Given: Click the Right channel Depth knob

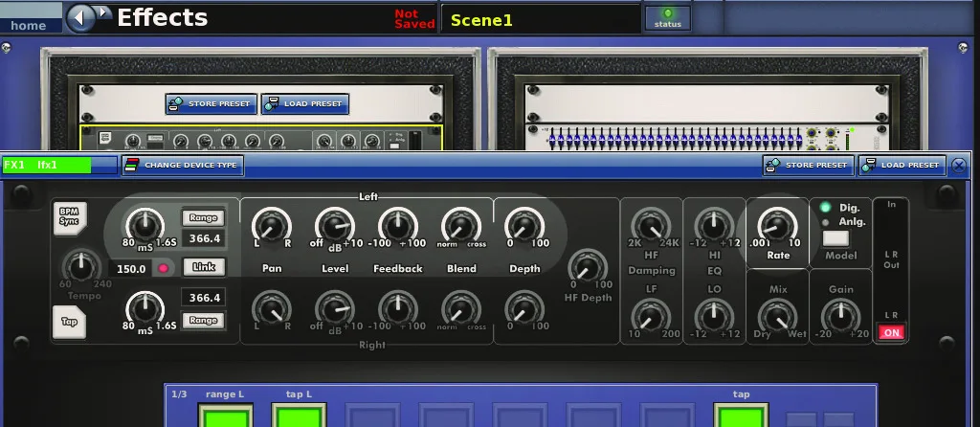Looking at the screenshot, I should [x=524, y=309].
